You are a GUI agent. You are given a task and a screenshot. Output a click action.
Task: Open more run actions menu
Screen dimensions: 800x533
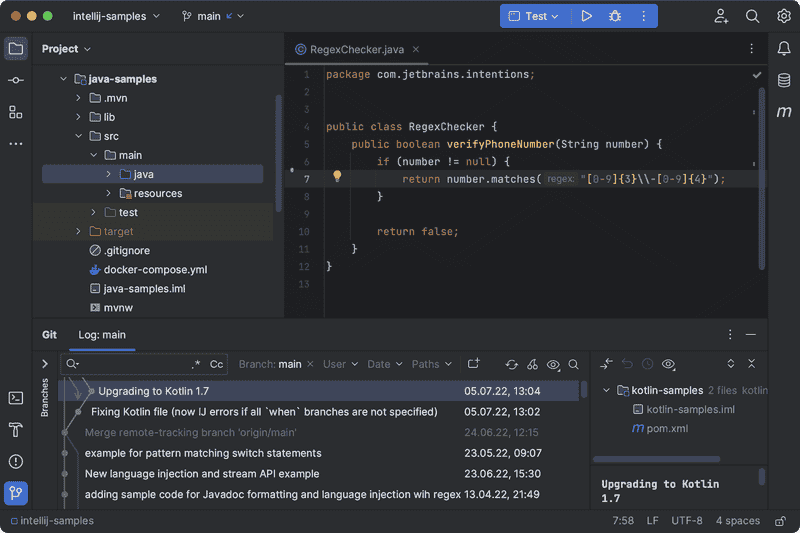[643, 16]
